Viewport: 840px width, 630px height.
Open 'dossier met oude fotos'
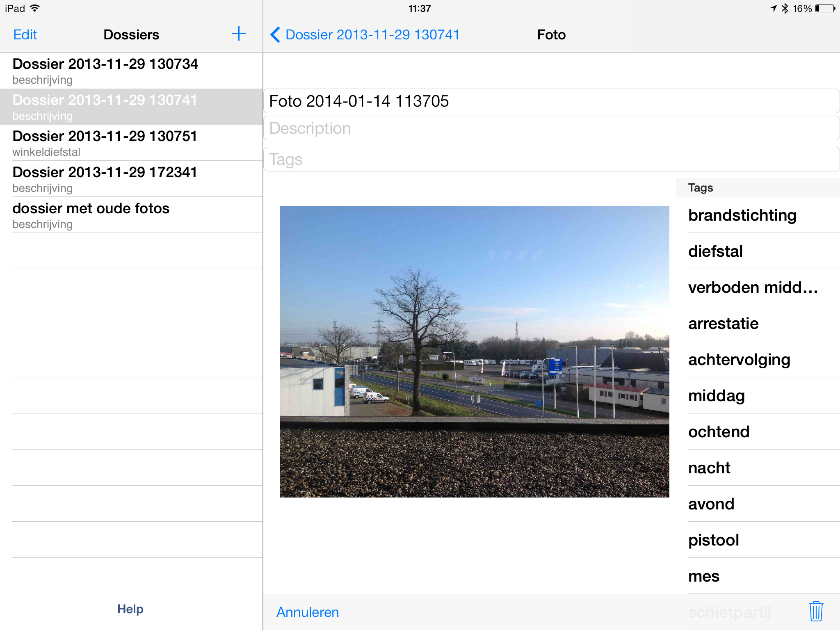131,215
